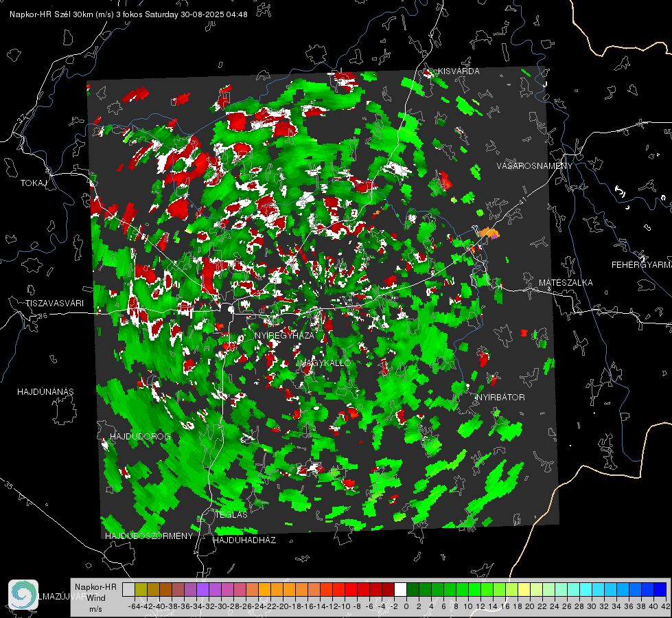The image size is (672, 618).
Task: Click the KISVÁRDA city label
Action: [459, 71]
